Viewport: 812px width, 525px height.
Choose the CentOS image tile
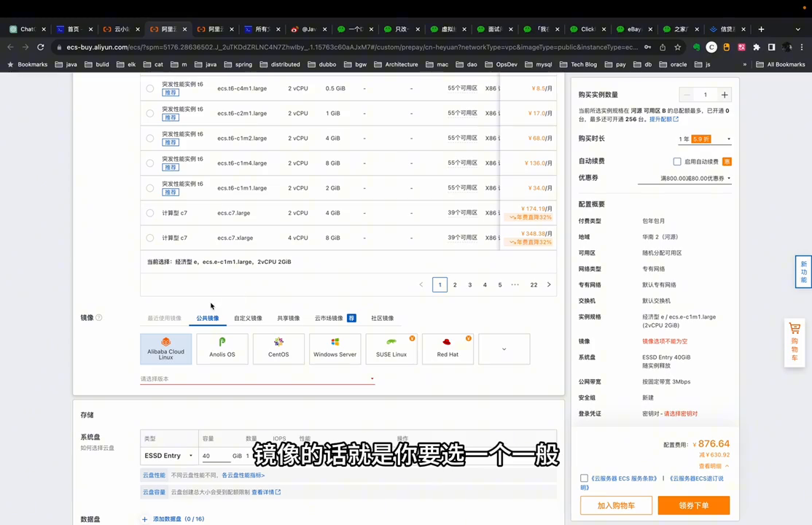(278, 349)
